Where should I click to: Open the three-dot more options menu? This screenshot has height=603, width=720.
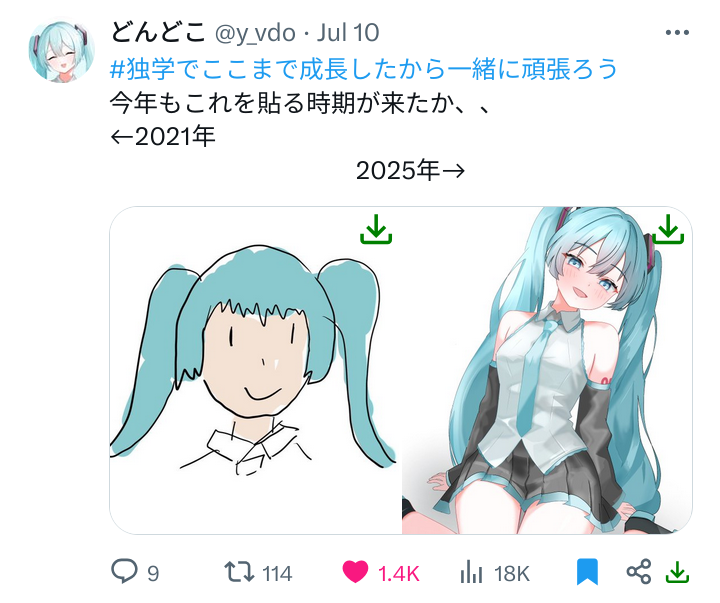click(677, 33)
